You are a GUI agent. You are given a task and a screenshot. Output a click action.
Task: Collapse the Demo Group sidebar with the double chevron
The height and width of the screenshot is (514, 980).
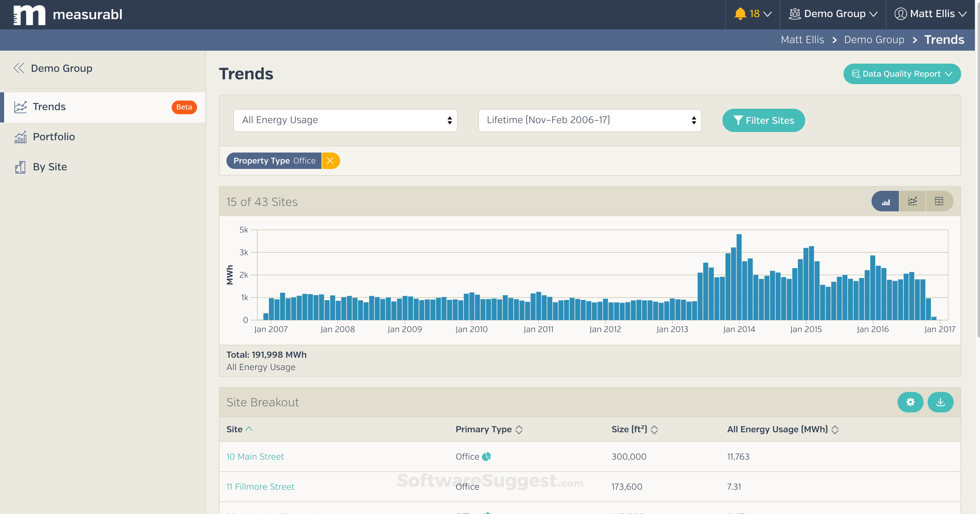coord(18,68)
